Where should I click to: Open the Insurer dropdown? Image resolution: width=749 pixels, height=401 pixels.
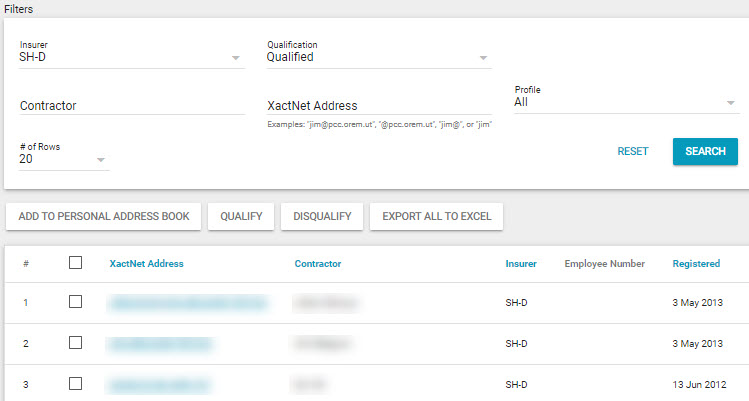[x=131, y=57]
